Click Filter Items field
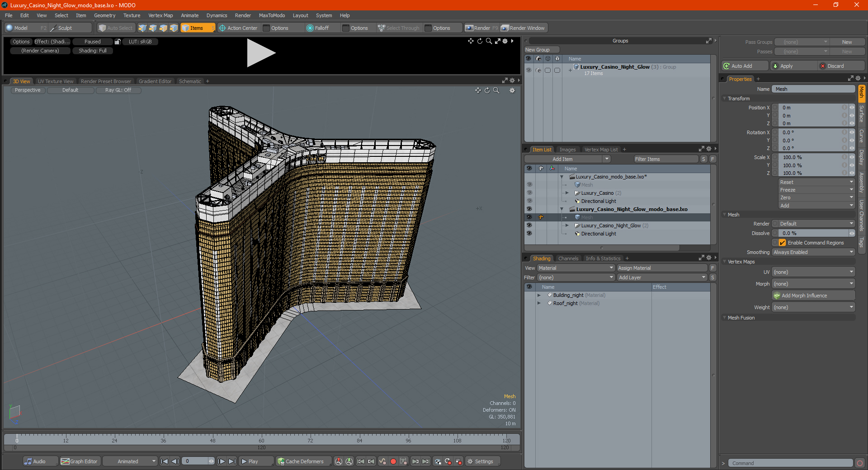 coord(666,159)
